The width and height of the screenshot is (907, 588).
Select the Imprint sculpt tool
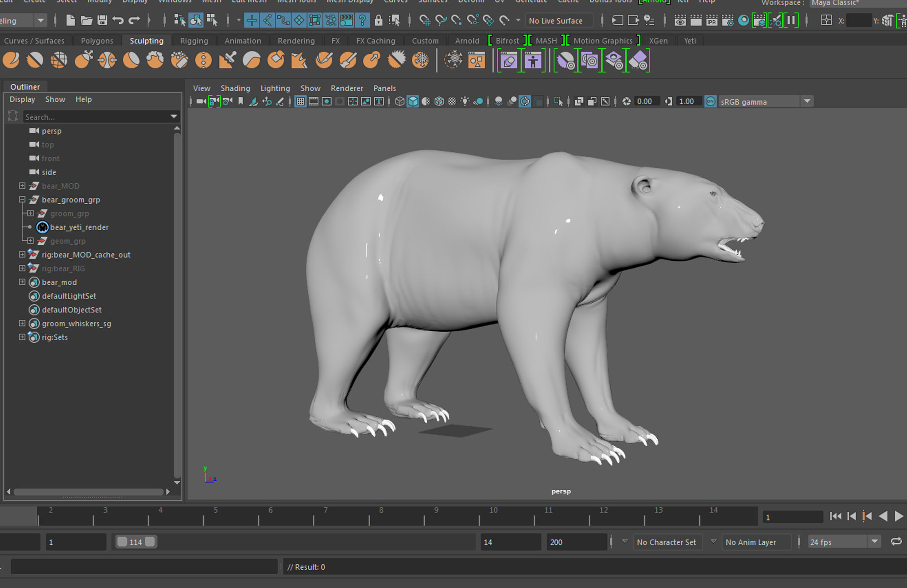point(227,60)
